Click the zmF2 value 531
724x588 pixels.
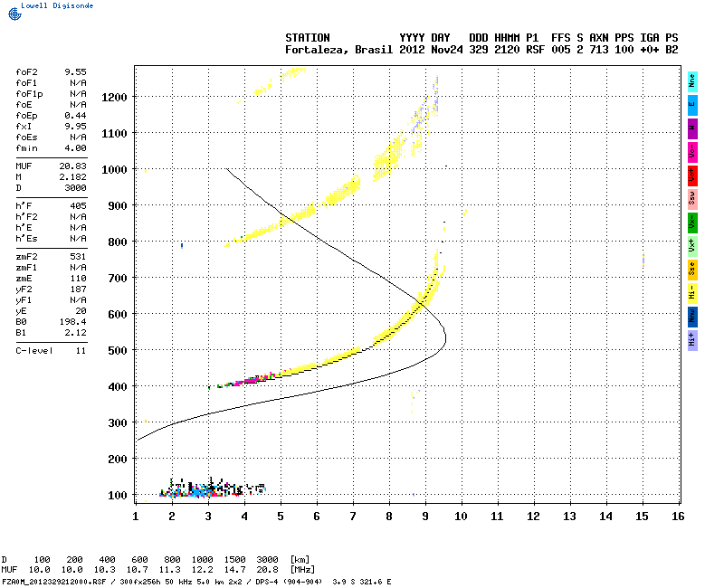[x=78, y=257]
